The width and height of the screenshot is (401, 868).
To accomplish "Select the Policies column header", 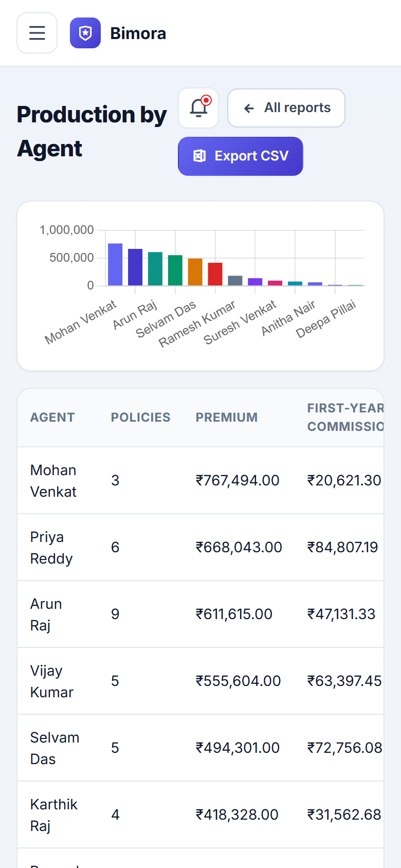I will [x=141, y=418].
